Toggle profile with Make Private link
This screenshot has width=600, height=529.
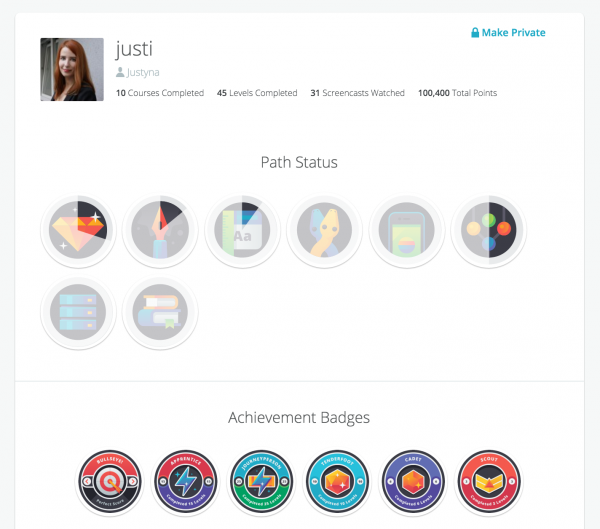coord(508,33)
